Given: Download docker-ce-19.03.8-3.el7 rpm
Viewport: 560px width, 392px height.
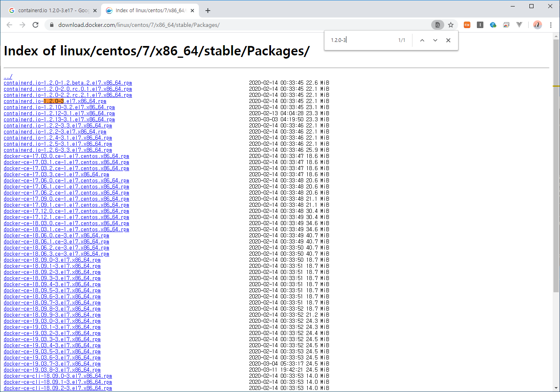Looking at the screenshot, I should 52,370.
